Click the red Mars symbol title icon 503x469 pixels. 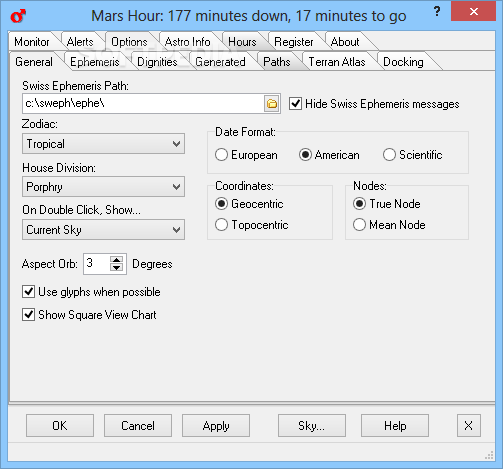tap(18, 16)
